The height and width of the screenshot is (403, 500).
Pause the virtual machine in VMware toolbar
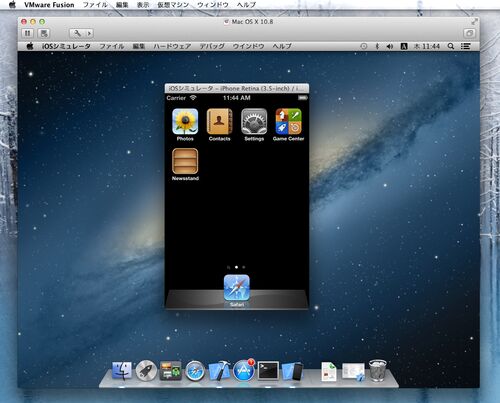(28, 33)
